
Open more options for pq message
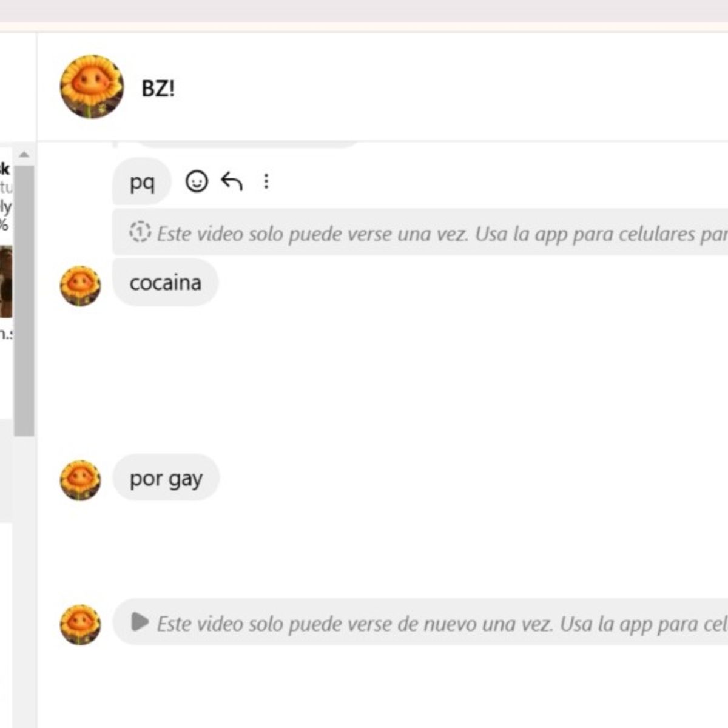(266, 181)
